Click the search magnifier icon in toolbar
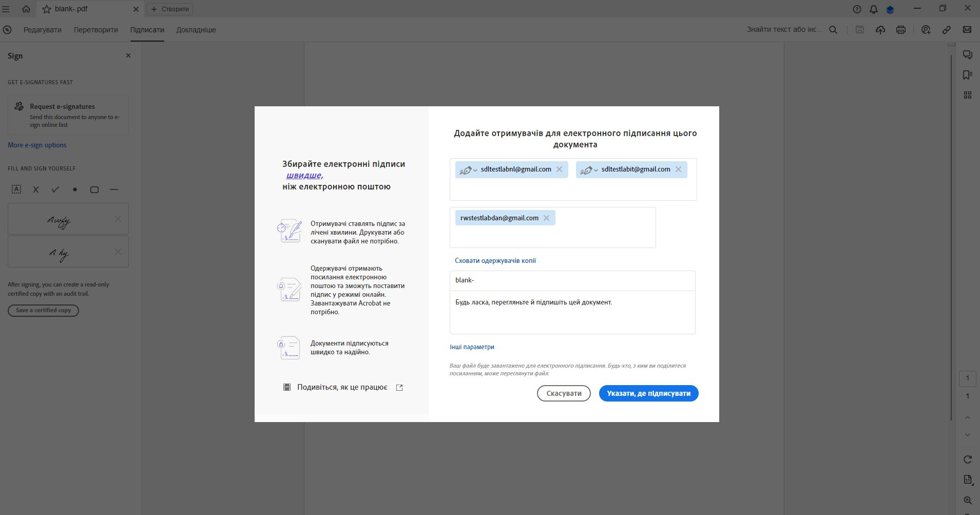Image resolution: width=980 pixels, height=515 pixels. click(833, 29)
